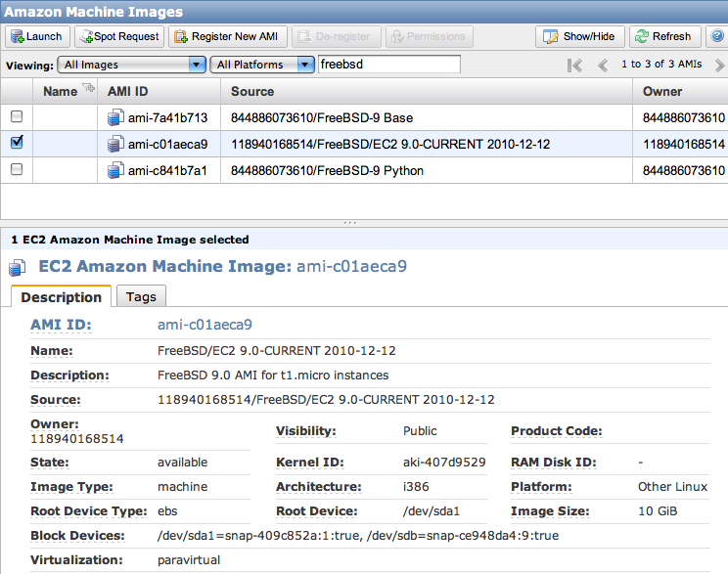Click tag icon in Name header
Image resolution: width=728 pixels, height=574 pixels.
pyautogui.click(x=88, y=87)
